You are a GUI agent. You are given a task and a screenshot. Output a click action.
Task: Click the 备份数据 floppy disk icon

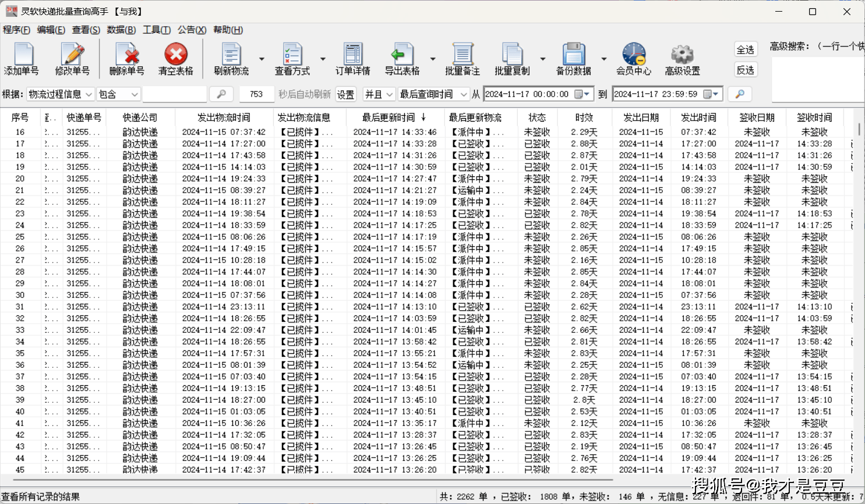(x=573, y=55)
